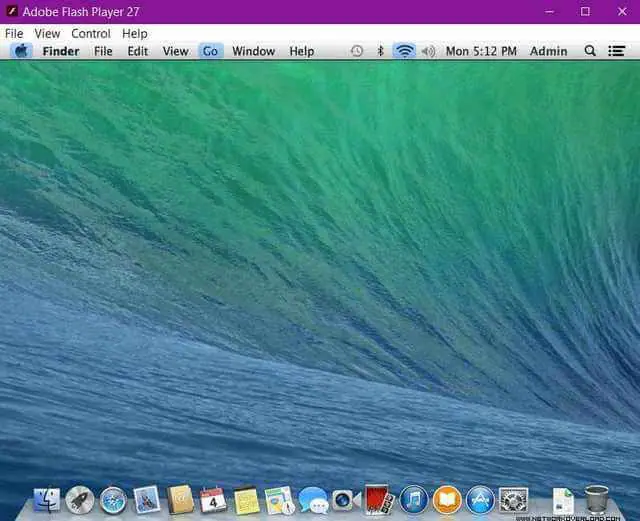Open Mail stamp icon in dock
This screenshot has height=521, width=640.
coord(147,499)
